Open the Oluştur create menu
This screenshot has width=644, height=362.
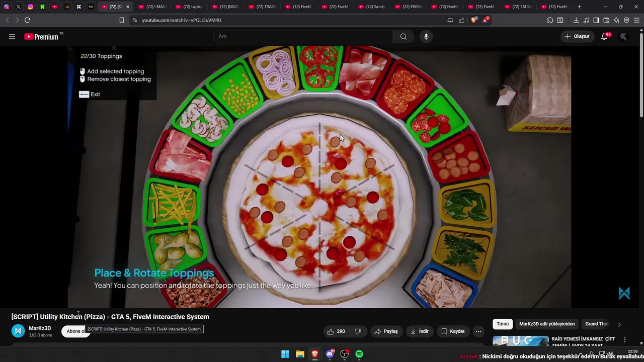point(577,36)
